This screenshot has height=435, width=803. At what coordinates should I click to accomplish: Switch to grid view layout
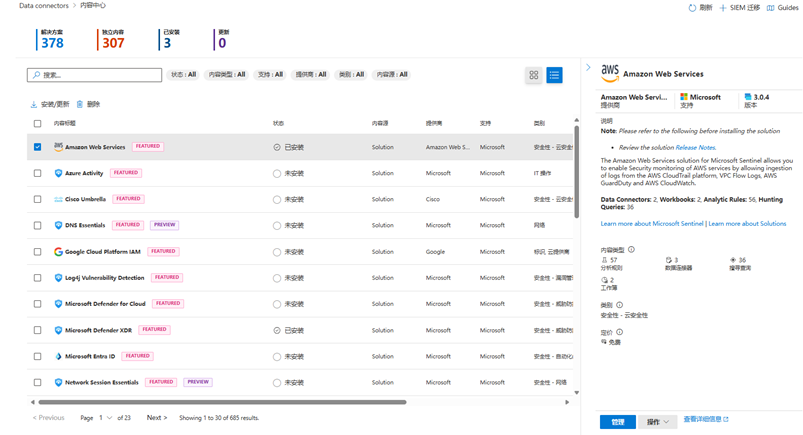(534, 75)
